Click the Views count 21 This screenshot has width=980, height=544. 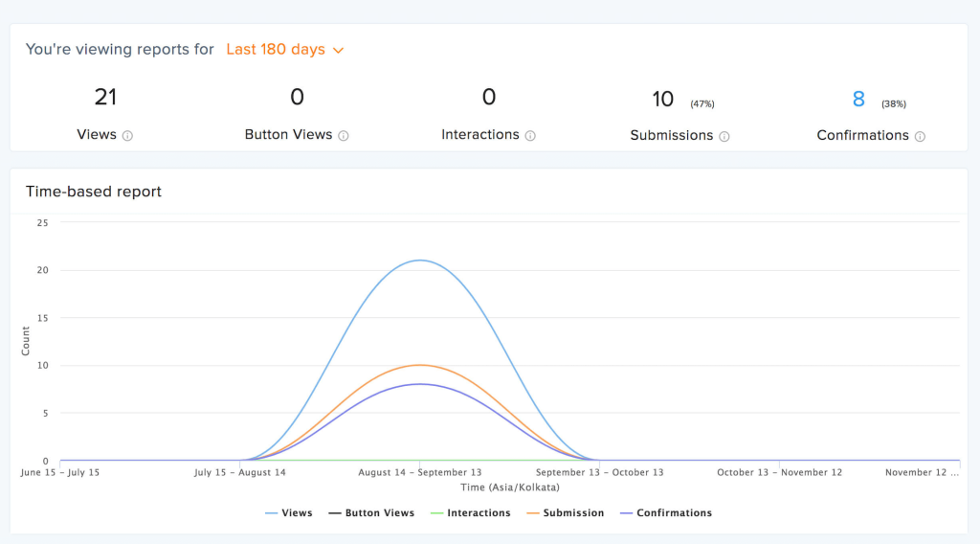105,97
